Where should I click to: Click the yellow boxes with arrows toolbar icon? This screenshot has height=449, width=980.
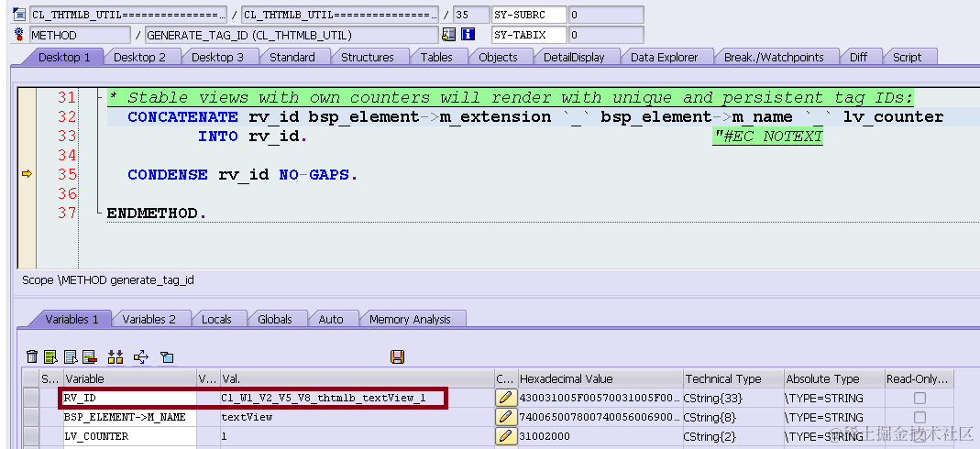(115, 356)
